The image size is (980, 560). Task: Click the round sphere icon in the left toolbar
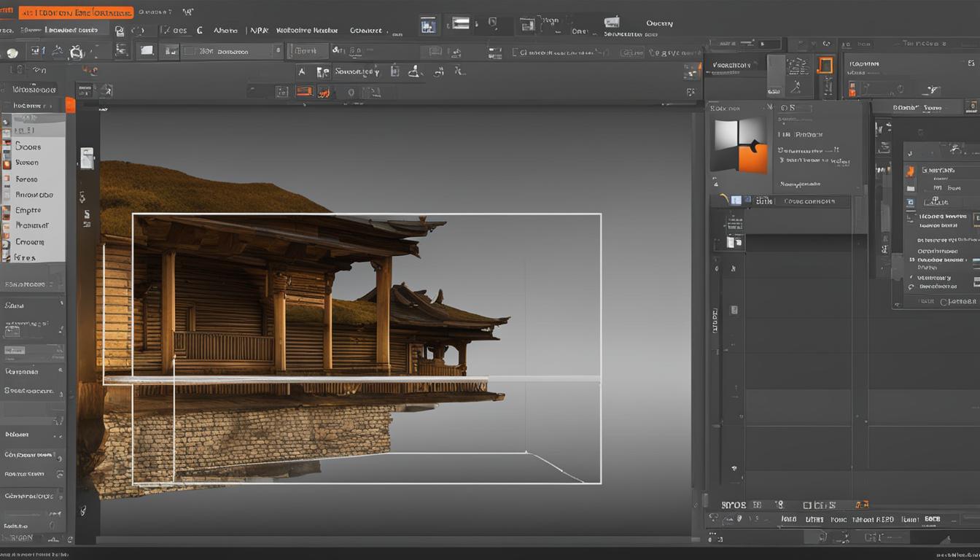click(12, 52)
